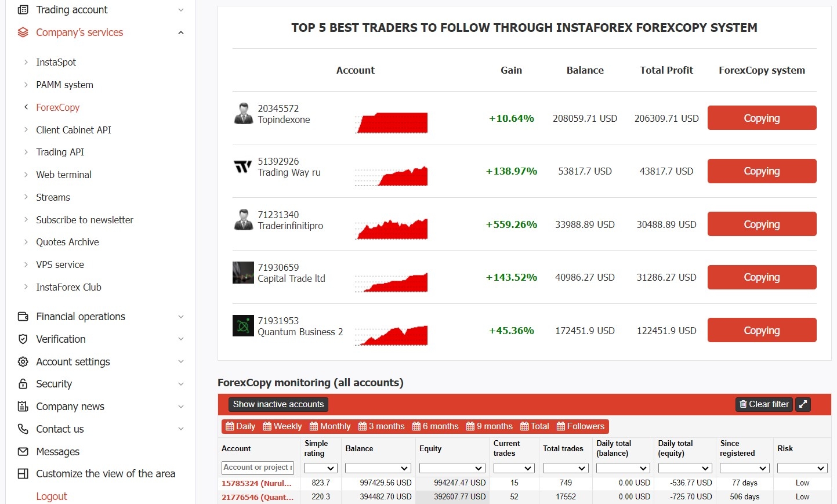Open the Risk filter dropdown
This screenshot has width=837, height=504.
pyautogui.click(x=802, y=467)
